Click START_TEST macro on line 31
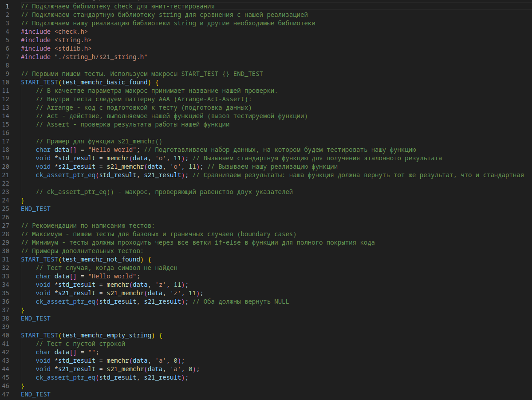Image resolution: width=532 pixels, height=400 pixels. coord(39,259)
